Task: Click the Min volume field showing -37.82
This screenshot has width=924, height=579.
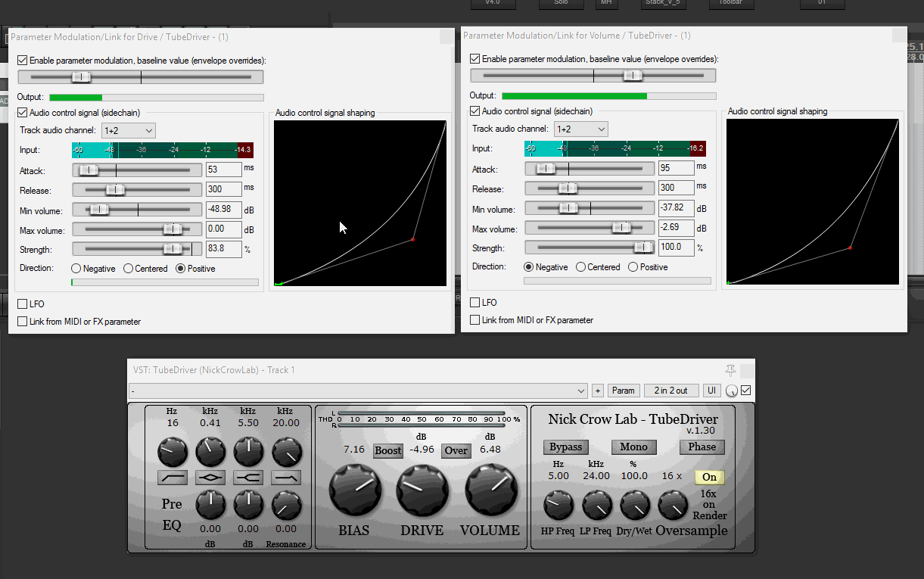Action: (676, 207)
